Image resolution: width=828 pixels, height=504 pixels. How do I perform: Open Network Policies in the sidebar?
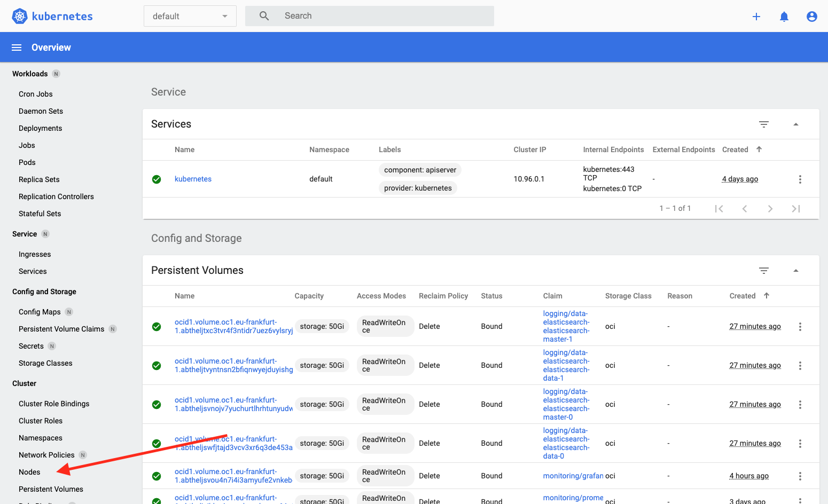(46, 455)
